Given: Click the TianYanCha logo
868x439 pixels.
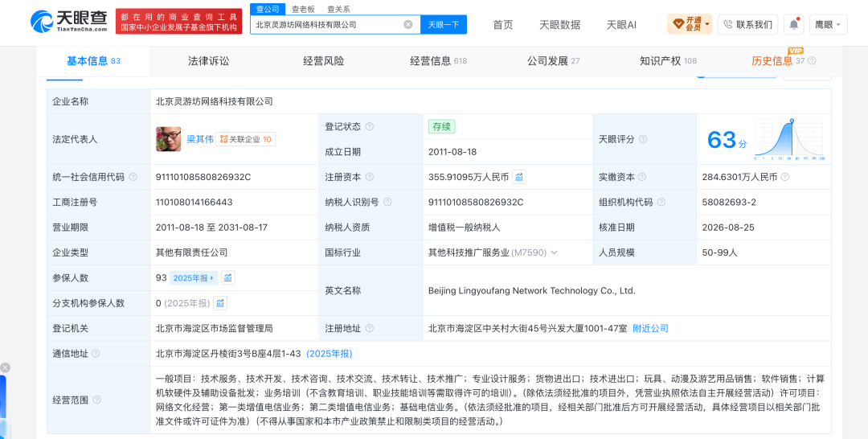Looking at the screenshot, I should [69, 22].
